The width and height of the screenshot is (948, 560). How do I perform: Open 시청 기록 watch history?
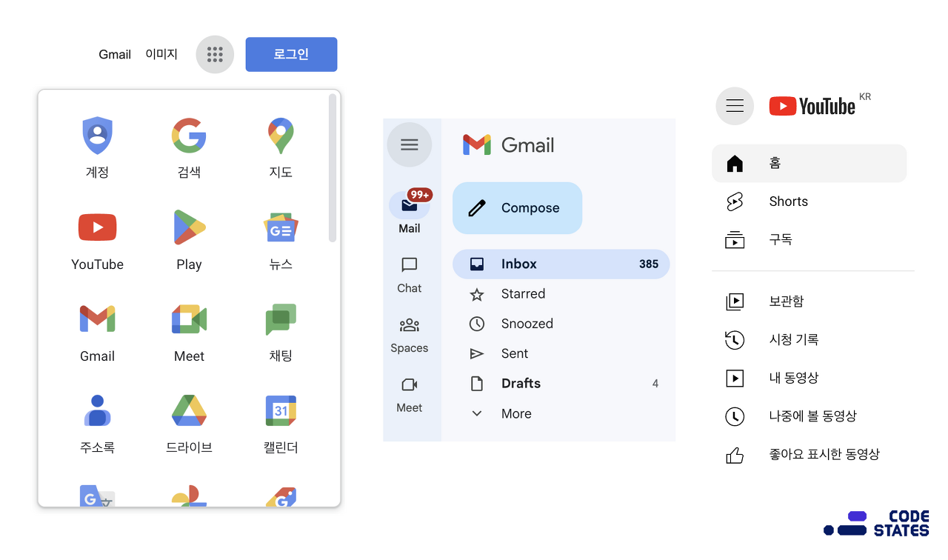click(810, 339)
